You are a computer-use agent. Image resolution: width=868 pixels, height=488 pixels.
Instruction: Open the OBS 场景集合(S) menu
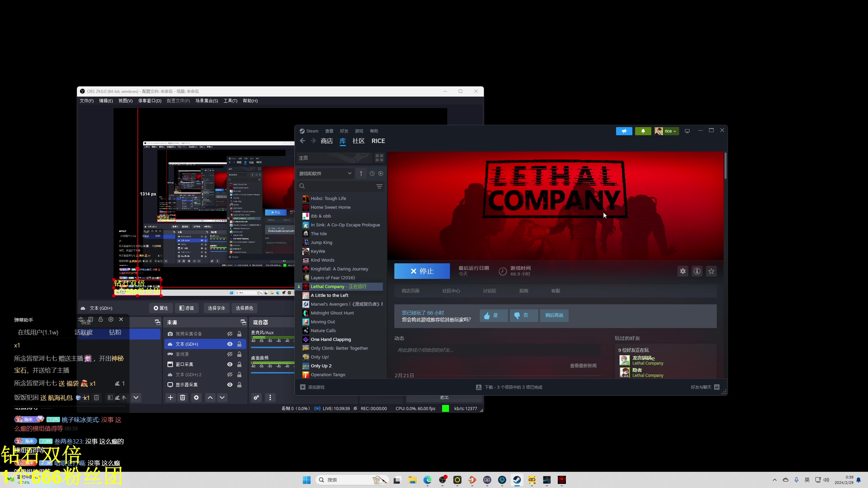pos(206,101)
